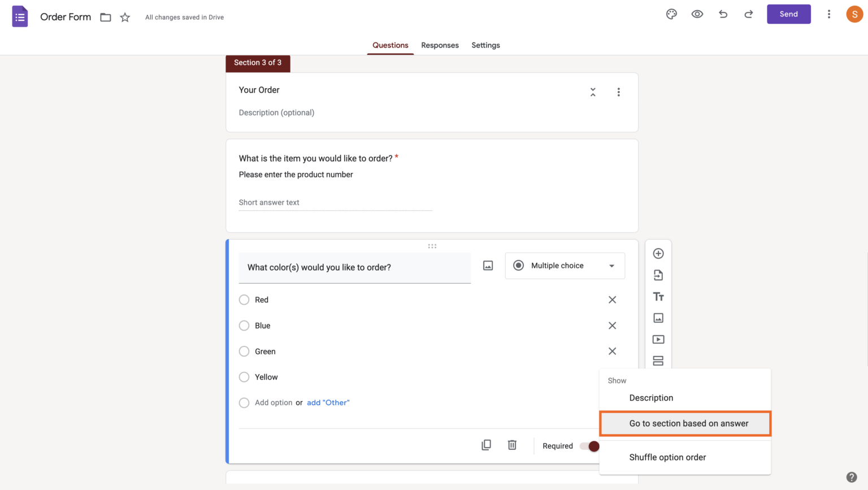Click the add Other option link
This screenshot has height=490, width=868.
(328, 402)
